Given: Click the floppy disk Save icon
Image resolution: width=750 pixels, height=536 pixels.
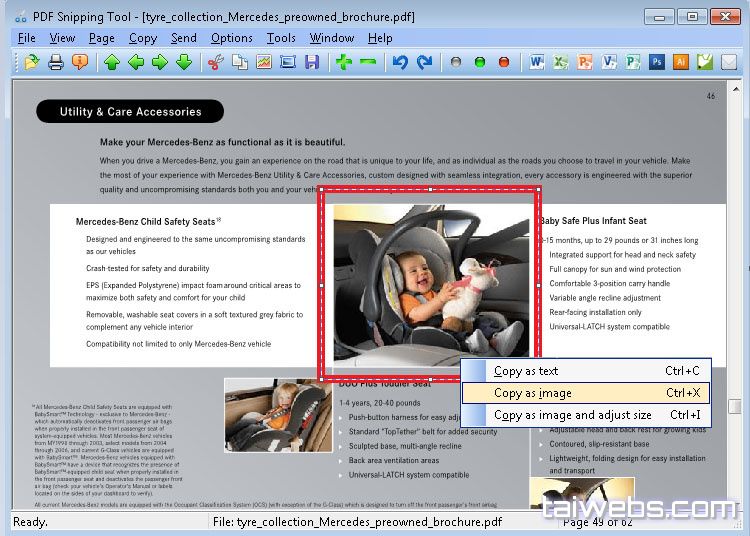Looking at the screenshot, I should click(312, 62).
